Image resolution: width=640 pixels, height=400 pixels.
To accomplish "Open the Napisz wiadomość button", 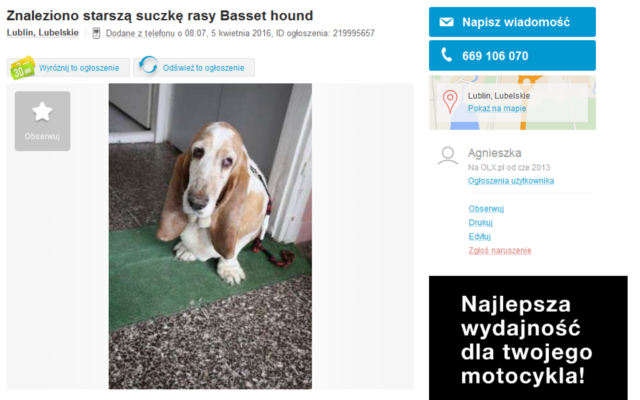I will pyautogui.click(x=512, y=22).
